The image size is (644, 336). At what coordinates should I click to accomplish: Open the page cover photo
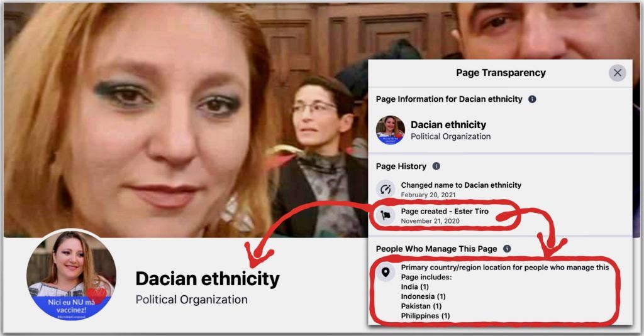185,119
